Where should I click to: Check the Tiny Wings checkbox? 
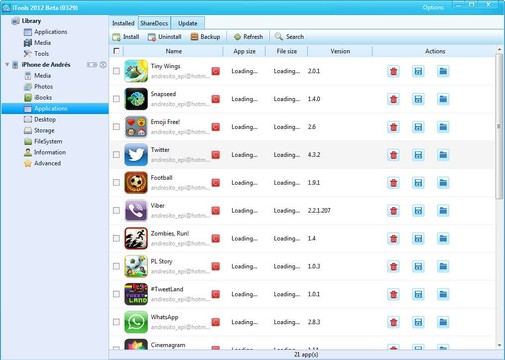point(116,71)
